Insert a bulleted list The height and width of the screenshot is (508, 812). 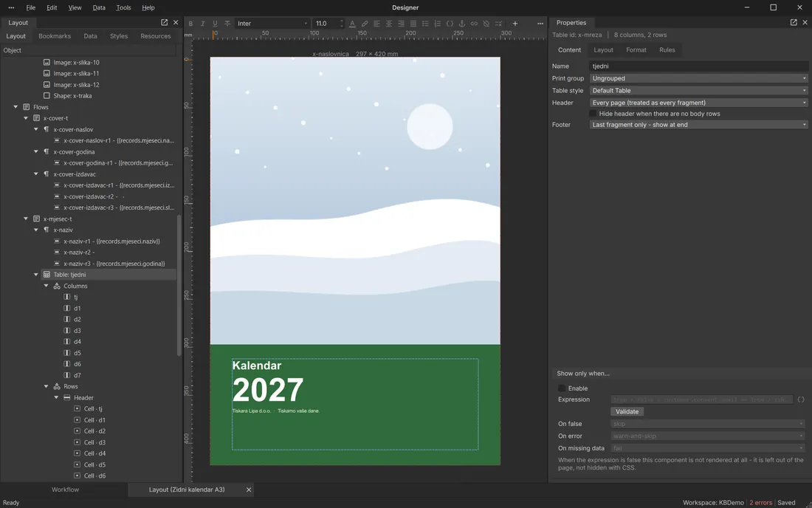(x=425, y=24)
